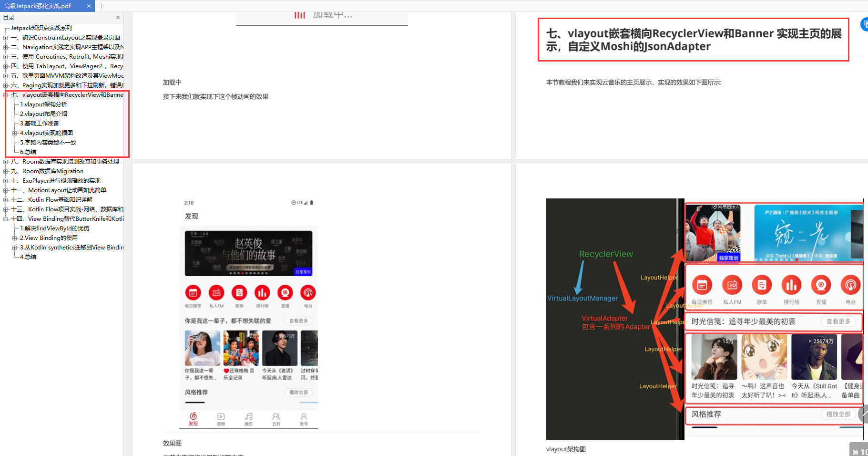Click 播放全部 in the architecture diagram
Screen dimensions: 868x456
point(838,414)
